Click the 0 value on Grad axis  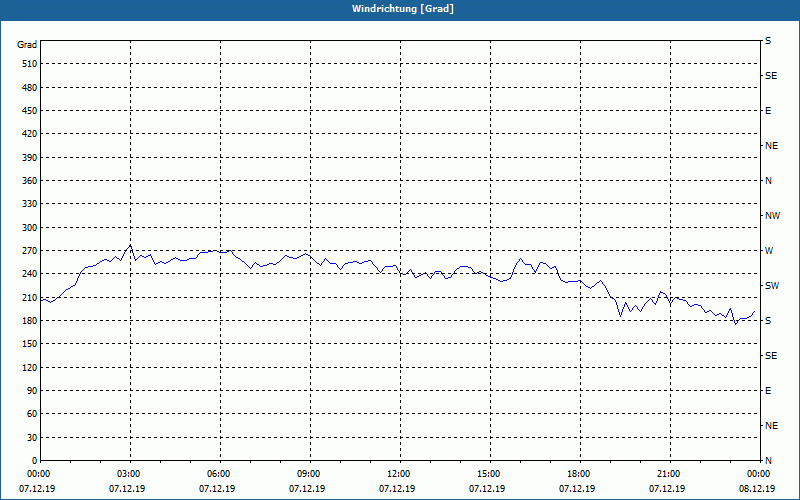[x=35, y=461]
